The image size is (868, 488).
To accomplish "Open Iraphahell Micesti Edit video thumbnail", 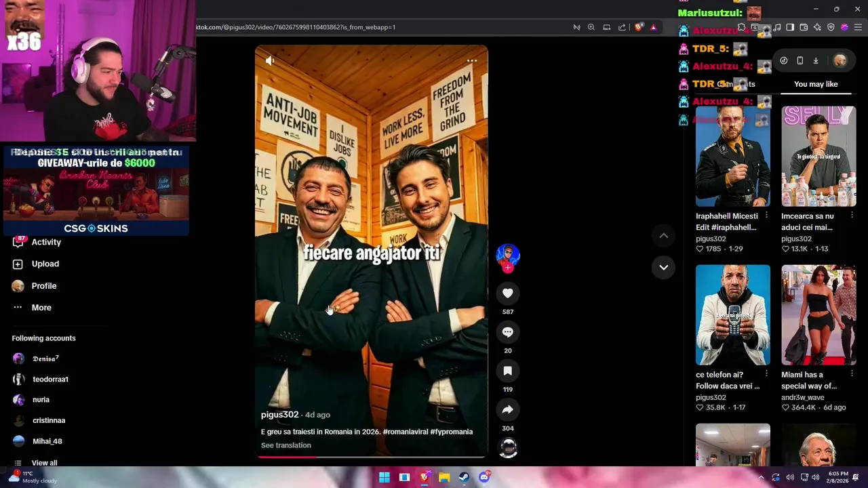I will tap(732, 156).
